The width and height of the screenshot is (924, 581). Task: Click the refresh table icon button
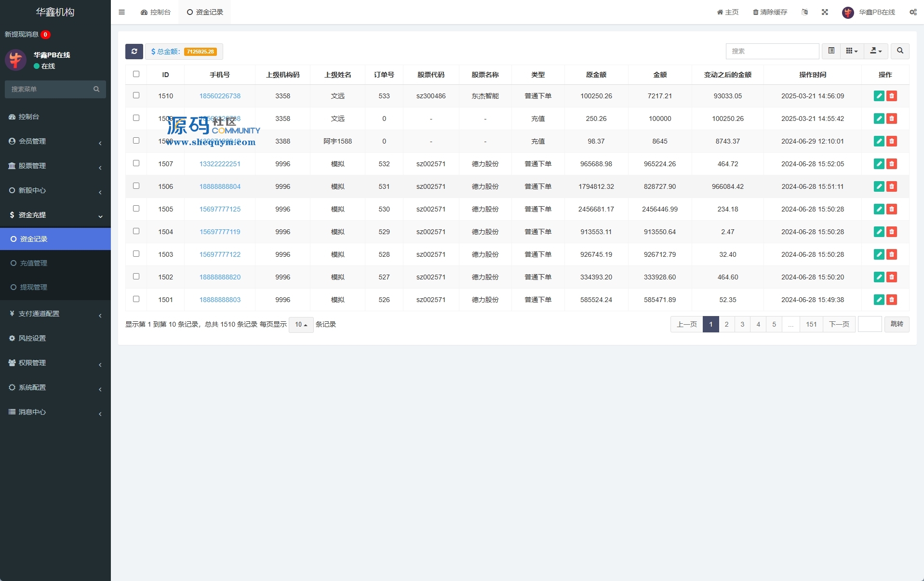134,52
